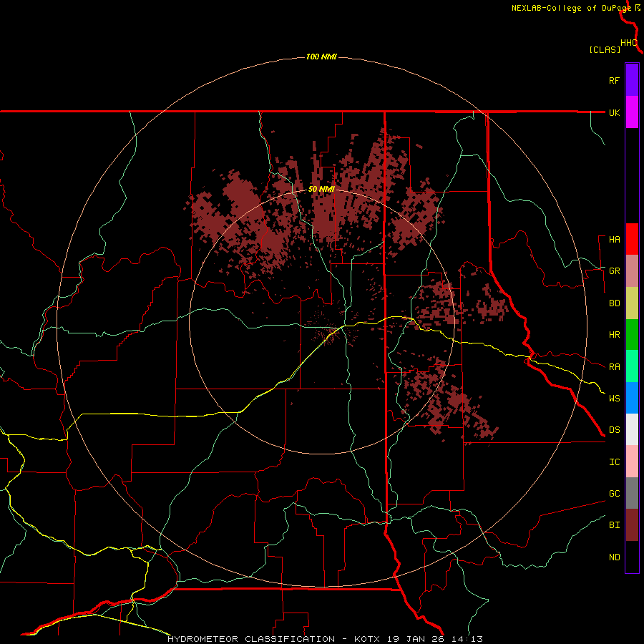Click the UK magenta legend swatch
Viewport: 644px width, 644px height.
tap(632, 112)
